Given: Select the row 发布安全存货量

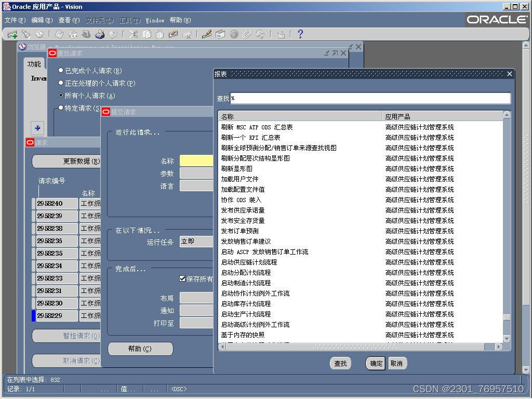Looking at the screenshot, I should click(x=361, y=220).
